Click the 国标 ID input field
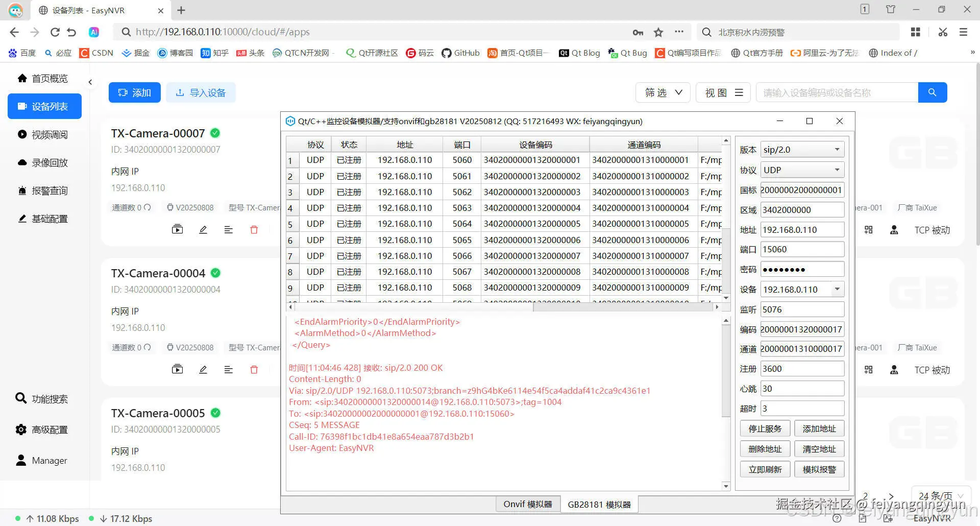This screenshot has width=980, height=526. click(802, 189)
